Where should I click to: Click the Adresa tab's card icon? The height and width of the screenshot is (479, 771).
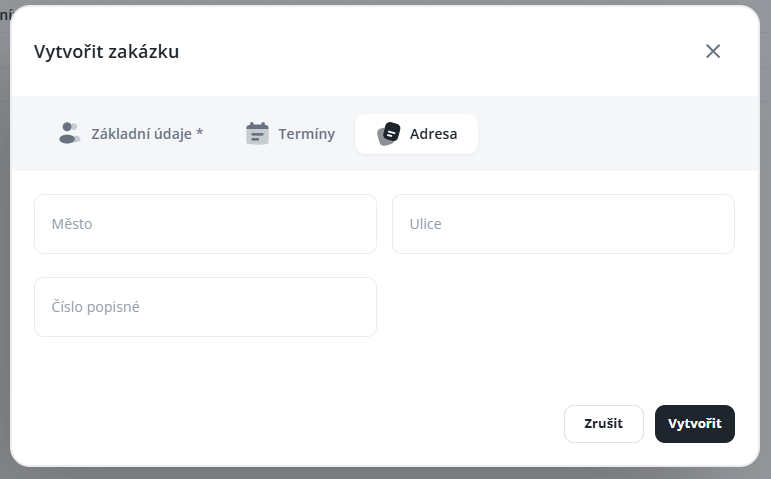389,133
